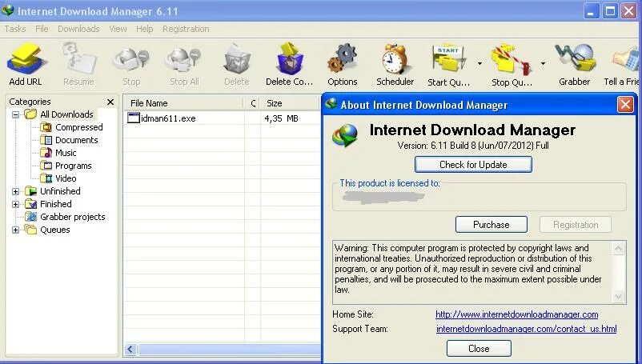642x364 pixels.
Task: Open the Help menu
Action: point(145,29)
